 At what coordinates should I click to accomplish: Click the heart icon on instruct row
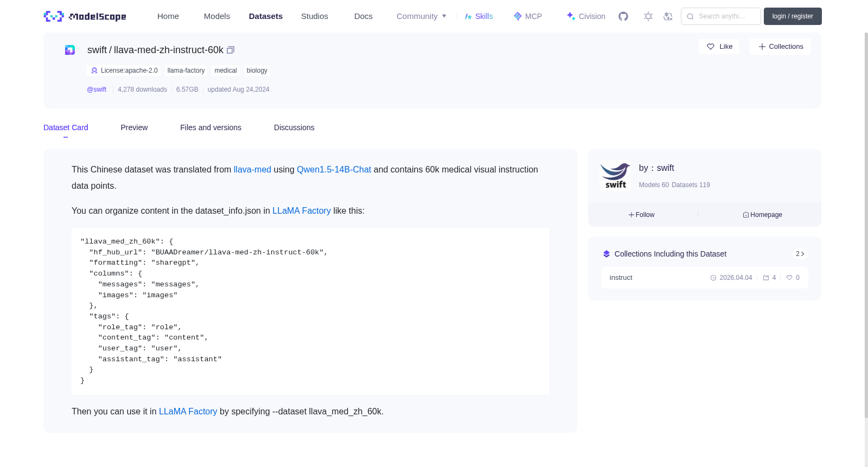(789, 278)
